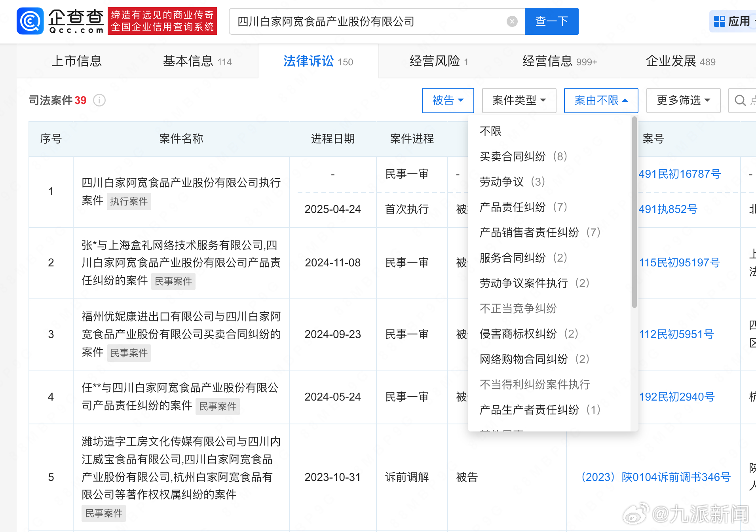Click 诉前调解 stage in row 5
Screen dimensions: 756x532
(x=407, y=477)
